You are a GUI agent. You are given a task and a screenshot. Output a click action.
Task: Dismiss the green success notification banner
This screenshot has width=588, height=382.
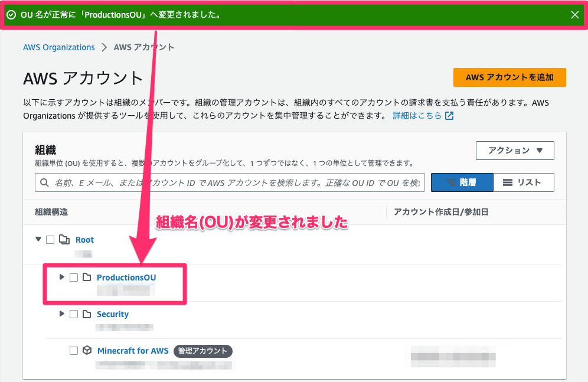pos(574,15)
